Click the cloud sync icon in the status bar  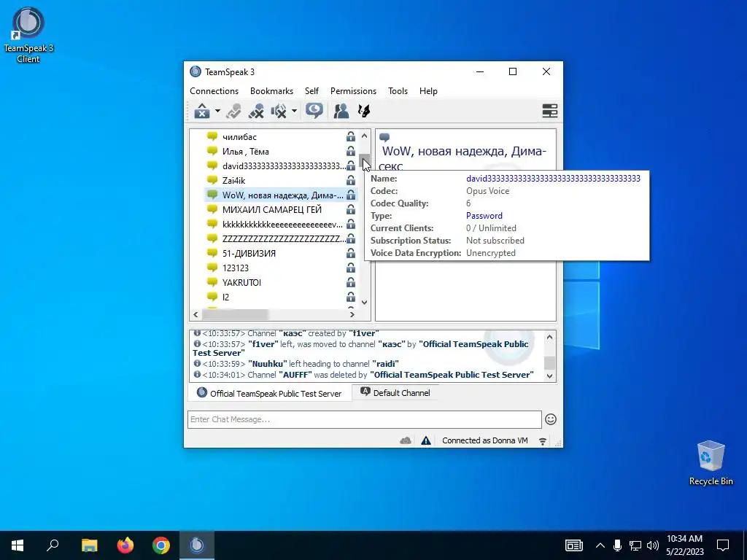coord(406,440)
